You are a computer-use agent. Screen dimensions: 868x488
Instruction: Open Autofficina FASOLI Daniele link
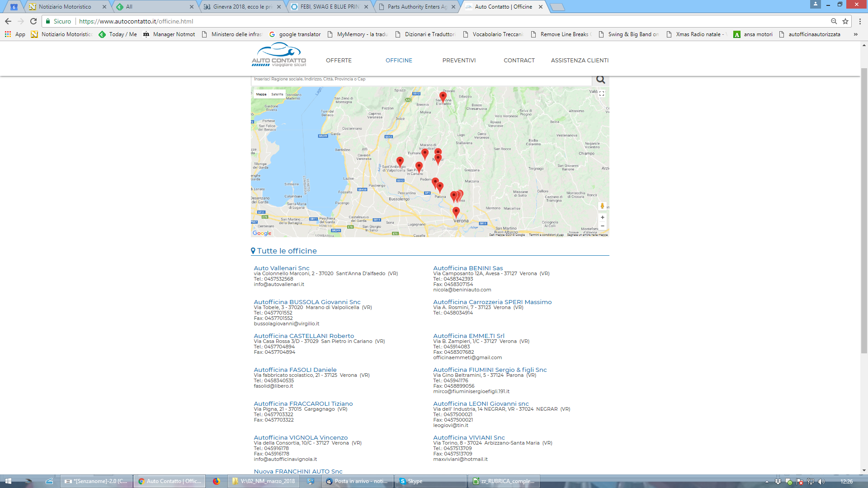295,370
